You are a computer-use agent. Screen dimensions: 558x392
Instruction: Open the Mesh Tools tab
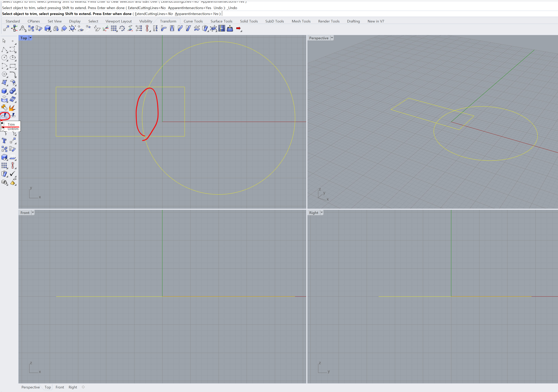(301, 21)
